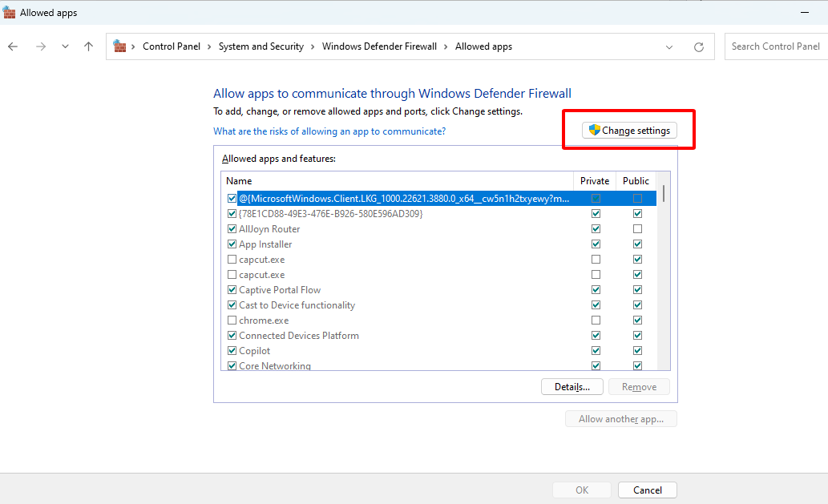Expand chevron after Control Panel breadcrumb
The height and width of the screenshot is (504, 828).
point(209,47)
